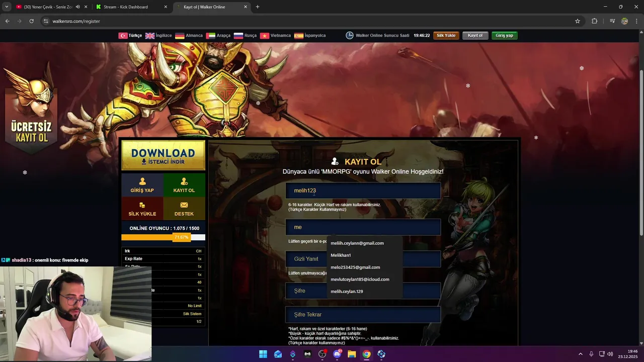Click the online player progress bar

[163, 237]
